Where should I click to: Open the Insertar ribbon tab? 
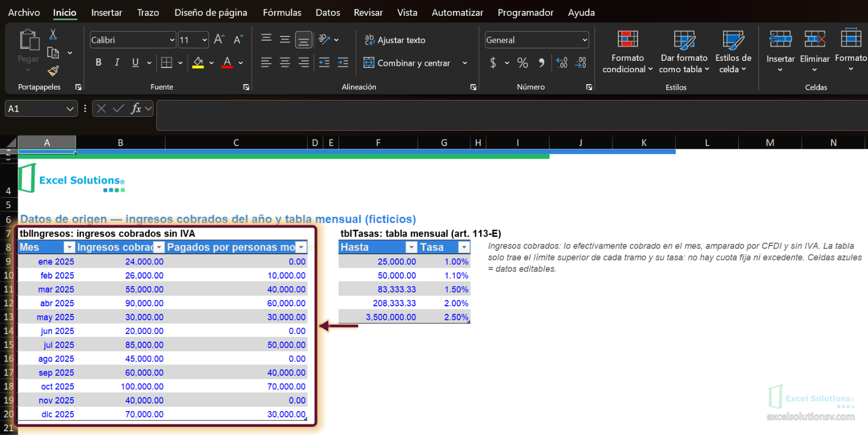(106, 12)
